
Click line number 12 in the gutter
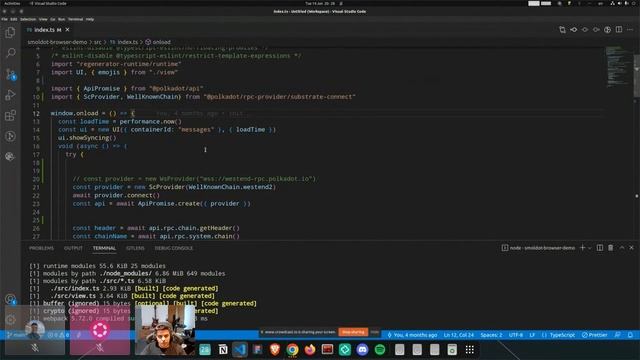36,113
